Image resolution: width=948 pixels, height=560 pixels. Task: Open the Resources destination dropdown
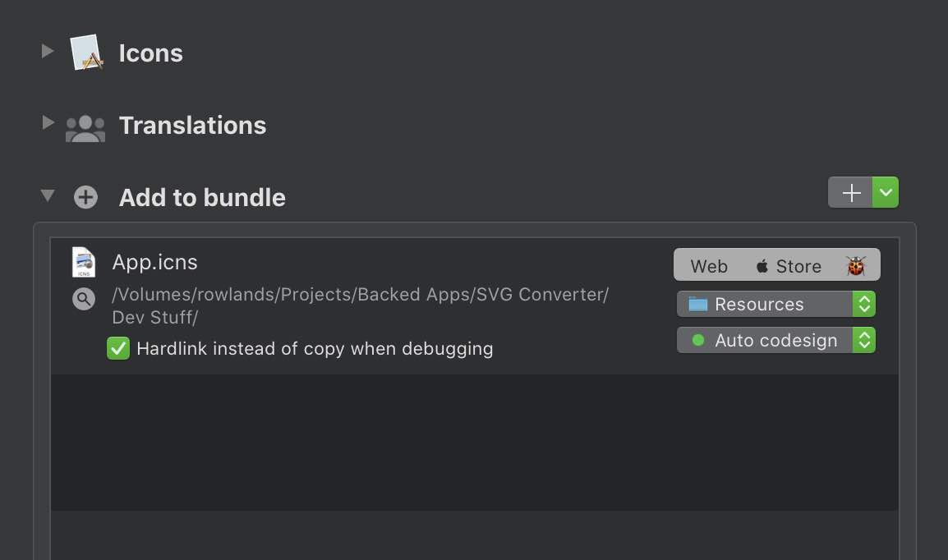point(775,305)
